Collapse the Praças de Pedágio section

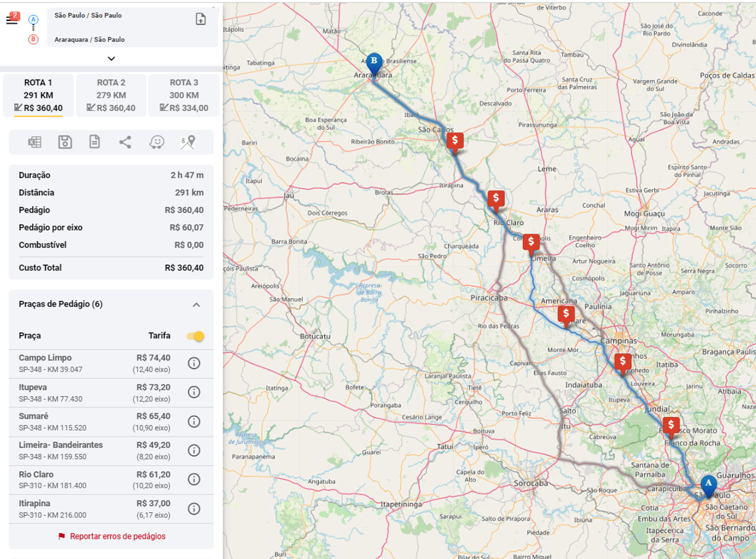click(196, 305)
